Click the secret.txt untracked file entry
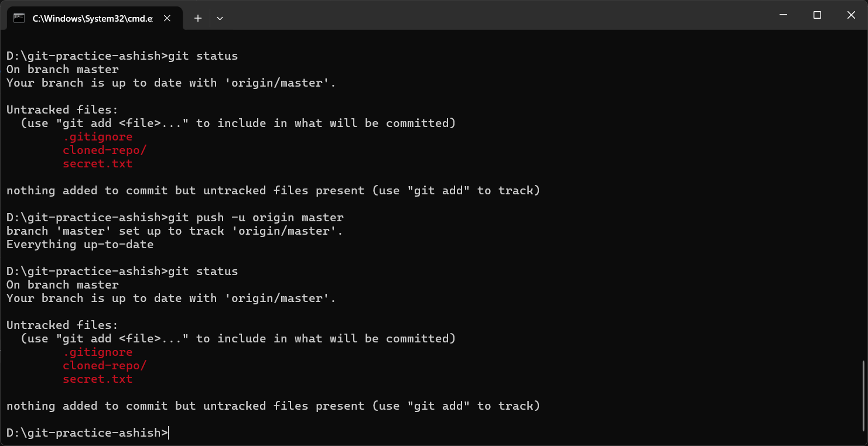The width and height of the screenshot is (868, 446). click(x=98, y=163)
